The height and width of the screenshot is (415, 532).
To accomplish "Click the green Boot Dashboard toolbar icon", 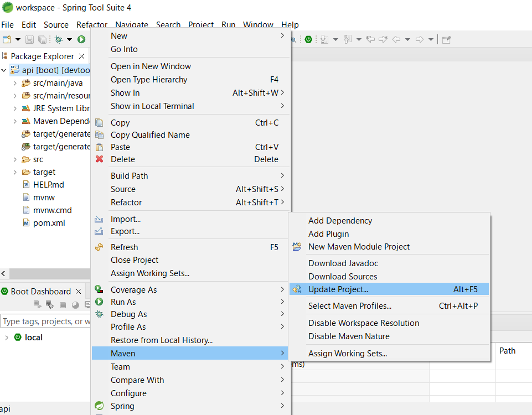I will [x=308, y=40].
